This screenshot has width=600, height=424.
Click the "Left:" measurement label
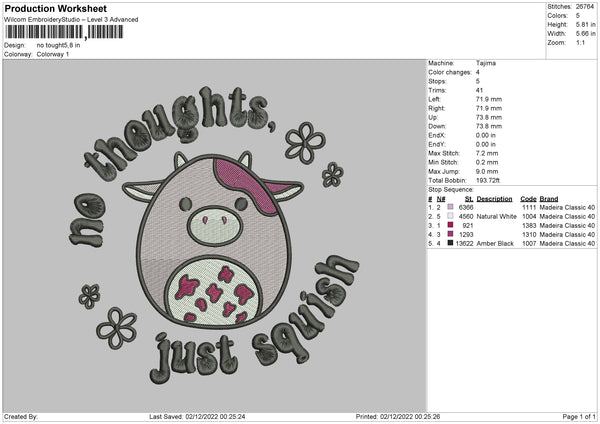coord(434,99)
